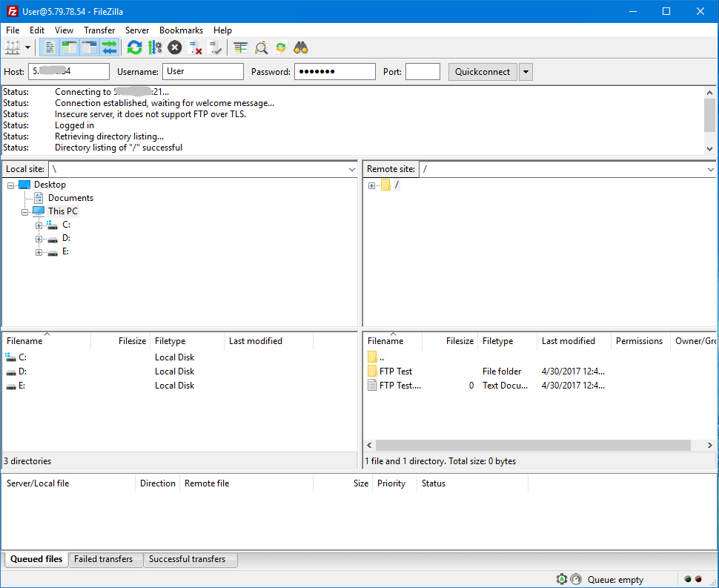Open the Quickconnect dropdown arrow
The height and width of the screenshot is (588, 719).
click(526, 71)
